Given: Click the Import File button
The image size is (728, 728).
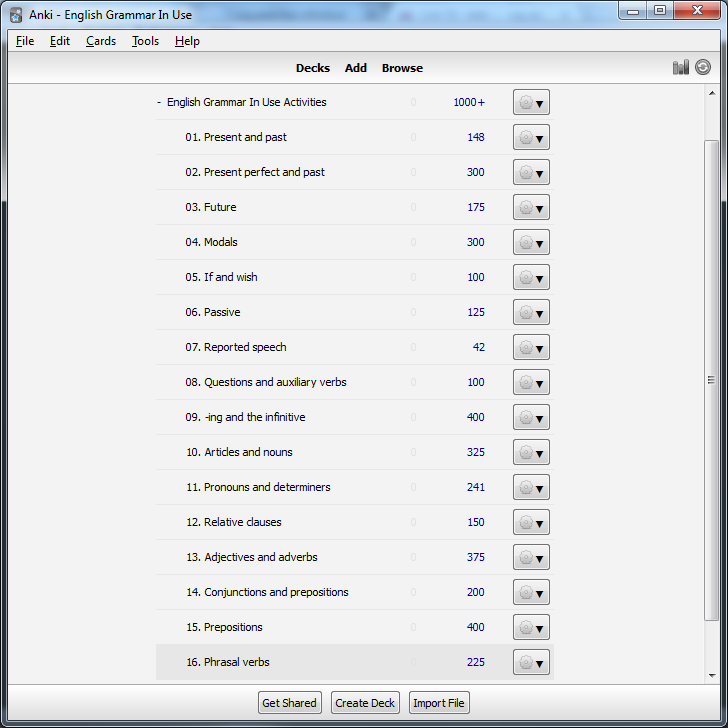Looking at the screenshot, I should pos(439,703).
